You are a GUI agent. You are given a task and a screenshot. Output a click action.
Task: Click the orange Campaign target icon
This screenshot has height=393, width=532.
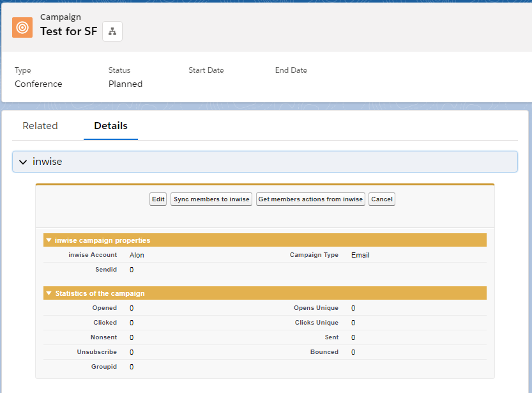[x=22, y=27]
